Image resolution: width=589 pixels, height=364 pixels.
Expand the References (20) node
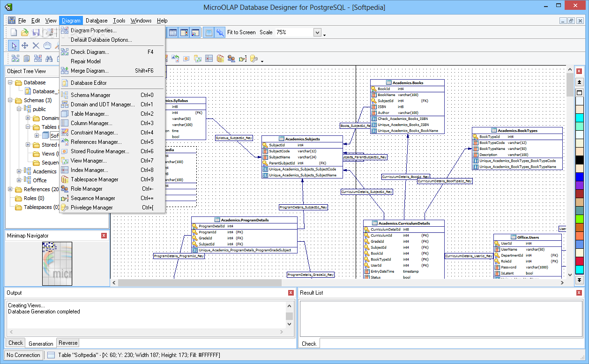point(10,189)
